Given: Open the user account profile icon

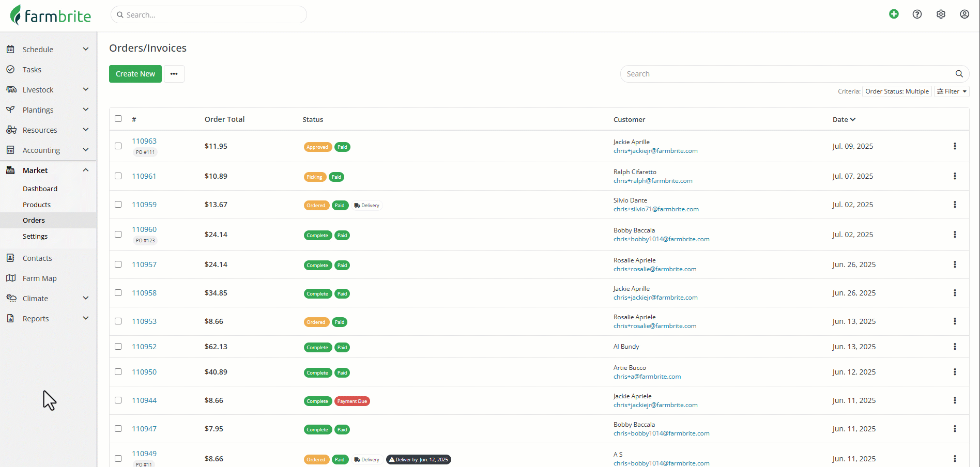Looking at the screenshot, I should [x=964, y=14].
